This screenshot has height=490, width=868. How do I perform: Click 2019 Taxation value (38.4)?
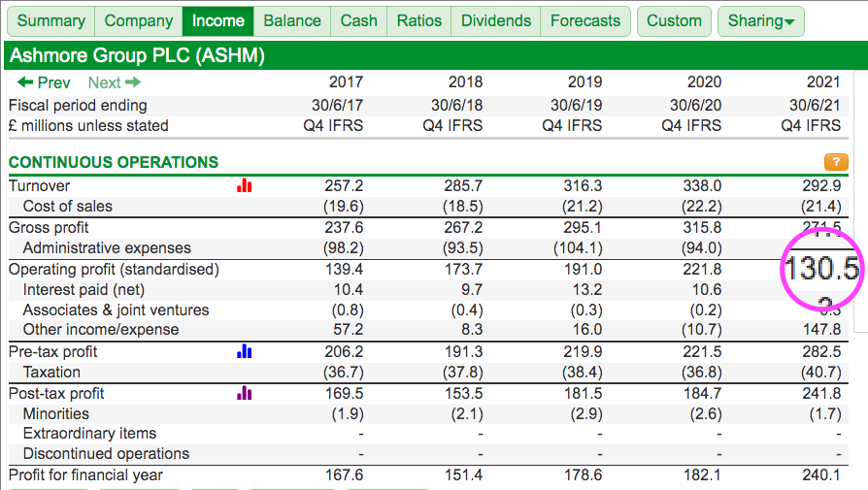[582, 373]
